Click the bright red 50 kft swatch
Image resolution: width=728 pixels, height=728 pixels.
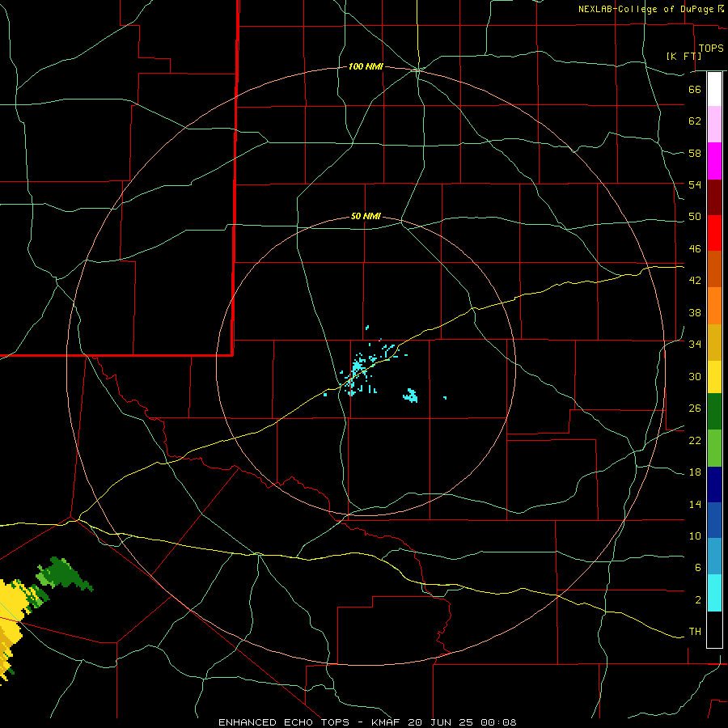tap(714, 233)
